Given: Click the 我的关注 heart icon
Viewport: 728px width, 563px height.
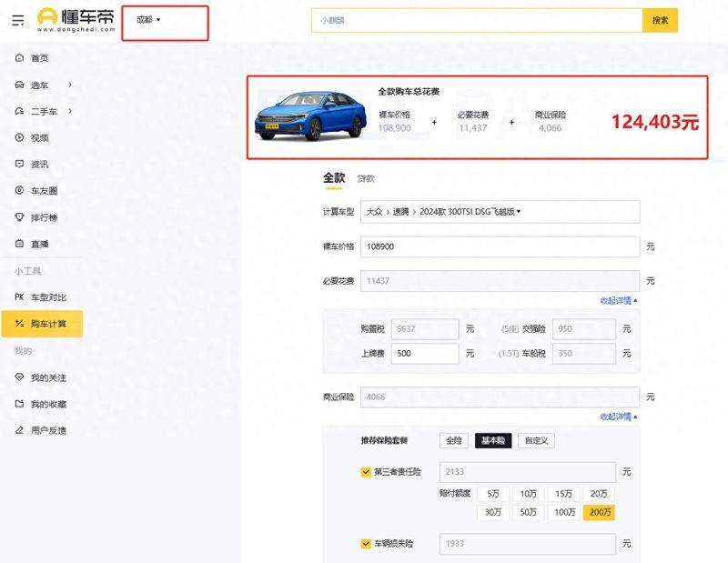Looking at the screenshot, I should 19,377.
